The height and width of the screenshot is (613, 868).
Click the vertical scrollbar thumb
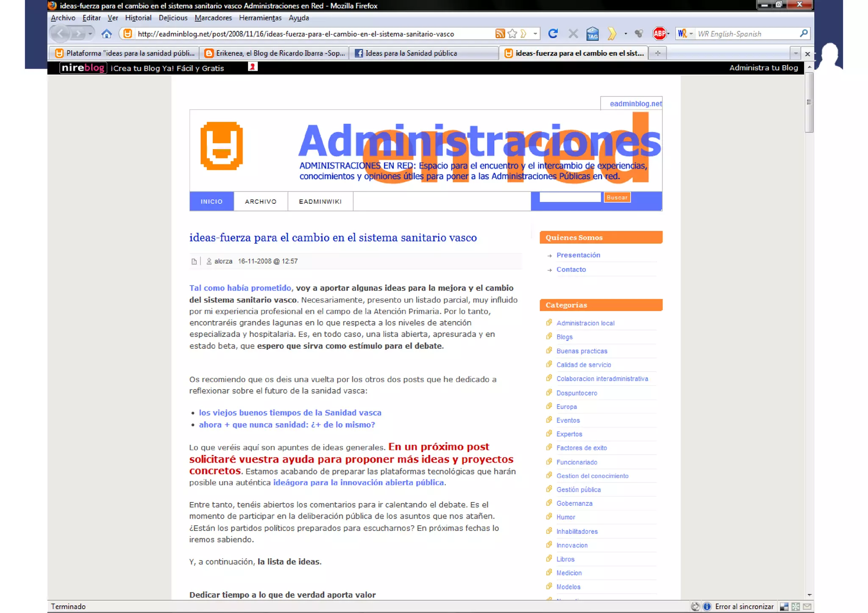pos(809,103)
